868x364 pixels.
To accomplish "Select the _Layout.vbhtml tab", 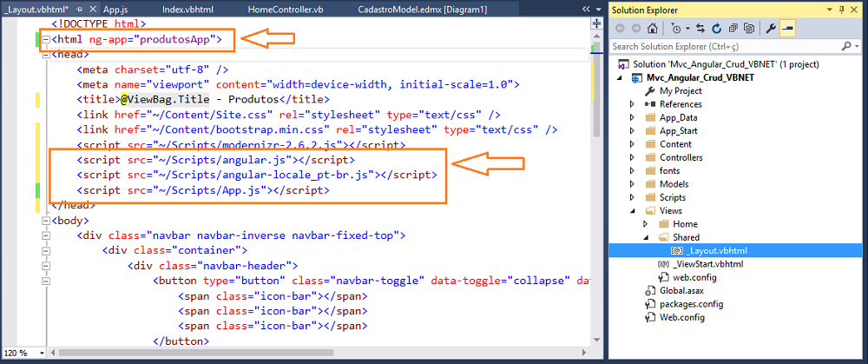I will [36, 10].
